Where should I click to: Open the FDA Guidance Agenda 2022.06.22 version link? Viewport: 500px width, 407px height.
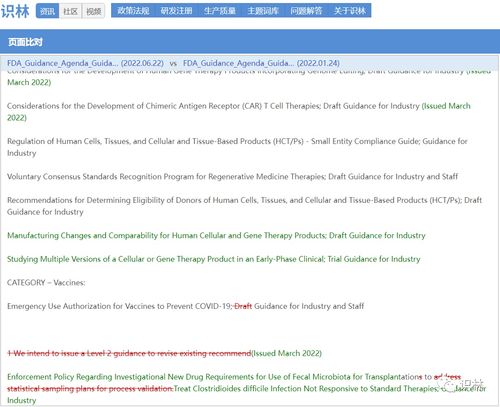[85, 63]
